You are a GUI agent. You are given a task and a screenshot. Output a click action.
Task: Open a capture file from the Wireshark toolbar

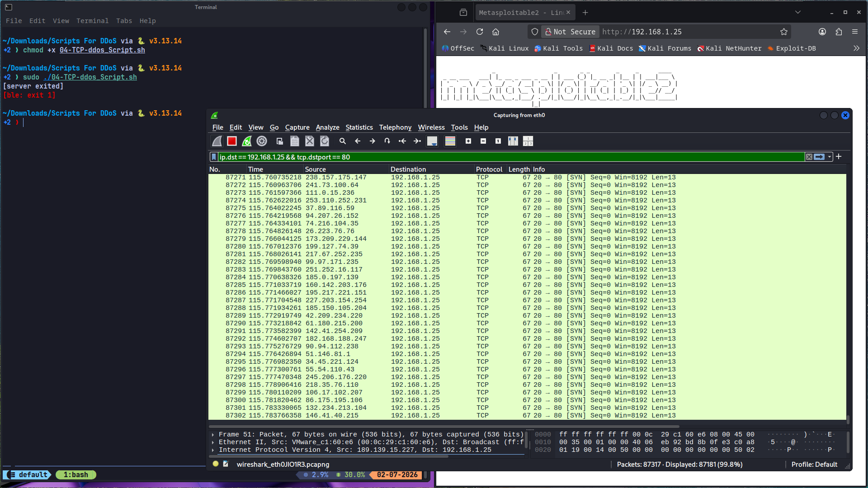pos(280,141)
